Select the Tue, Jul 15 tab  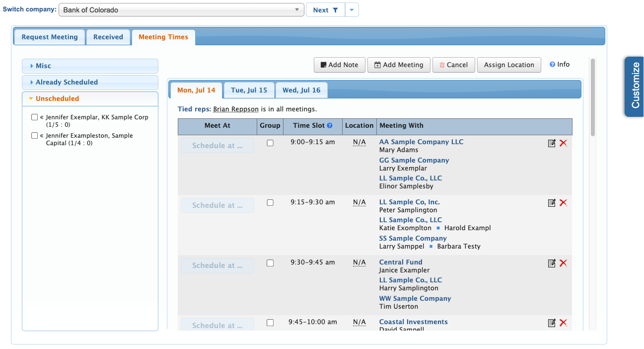(249, 90)
